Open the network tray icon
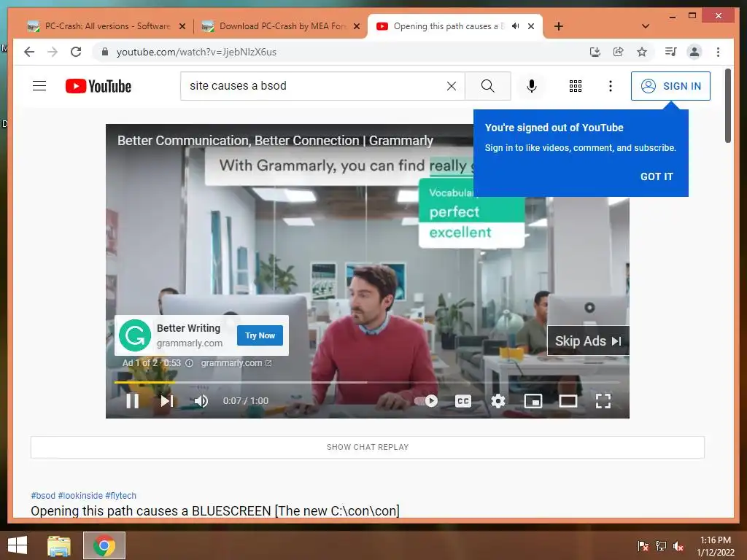 click(x=661, y=546)
